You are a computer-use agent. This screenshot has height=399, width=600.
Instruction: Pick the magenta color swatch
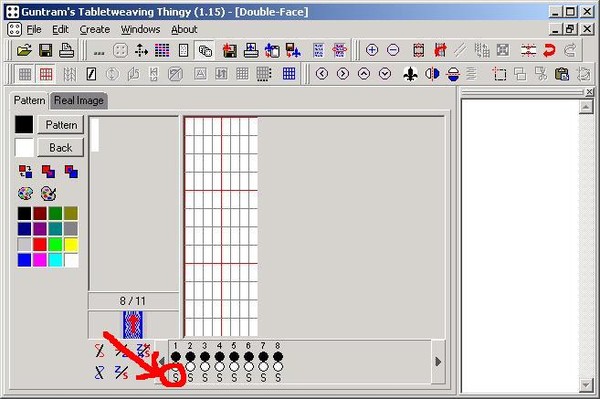[40, 260]
